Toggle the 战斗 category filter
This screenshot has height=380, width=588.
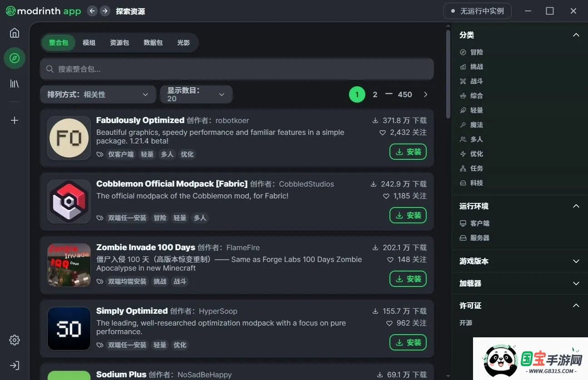(472, 81)
